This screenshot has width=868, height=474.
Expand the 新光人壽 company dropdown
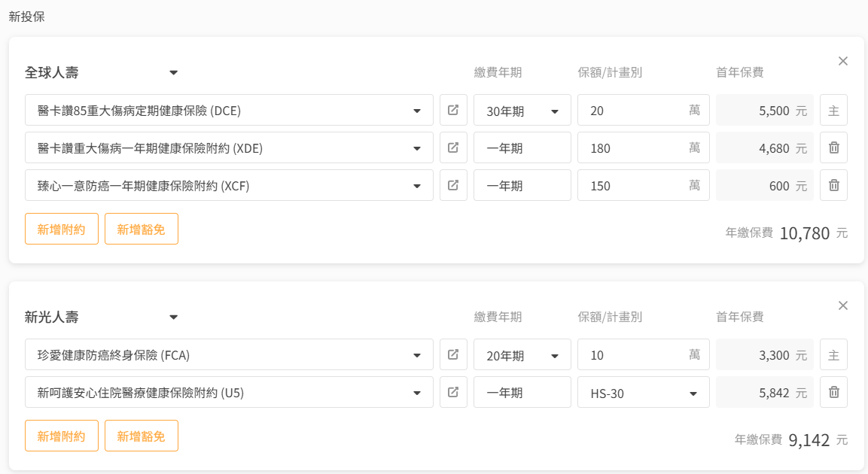[173, 318]
